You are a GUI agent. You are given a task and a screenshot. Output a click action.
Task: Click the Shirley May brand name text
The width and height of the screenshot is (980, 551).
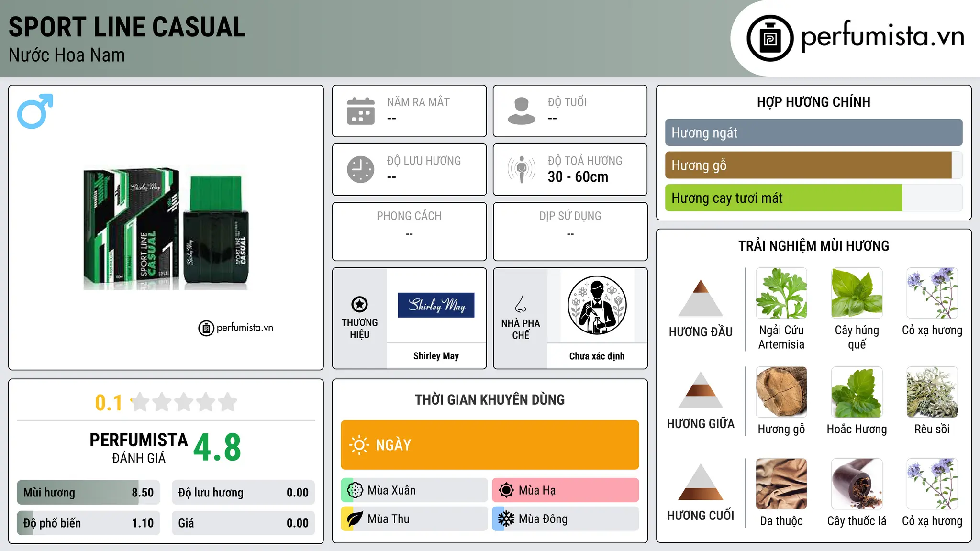(x=436, y=356)
